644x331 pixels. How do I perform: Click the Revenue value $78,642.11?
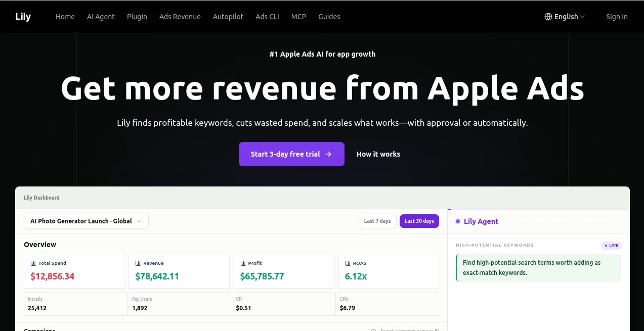(157, 276)
